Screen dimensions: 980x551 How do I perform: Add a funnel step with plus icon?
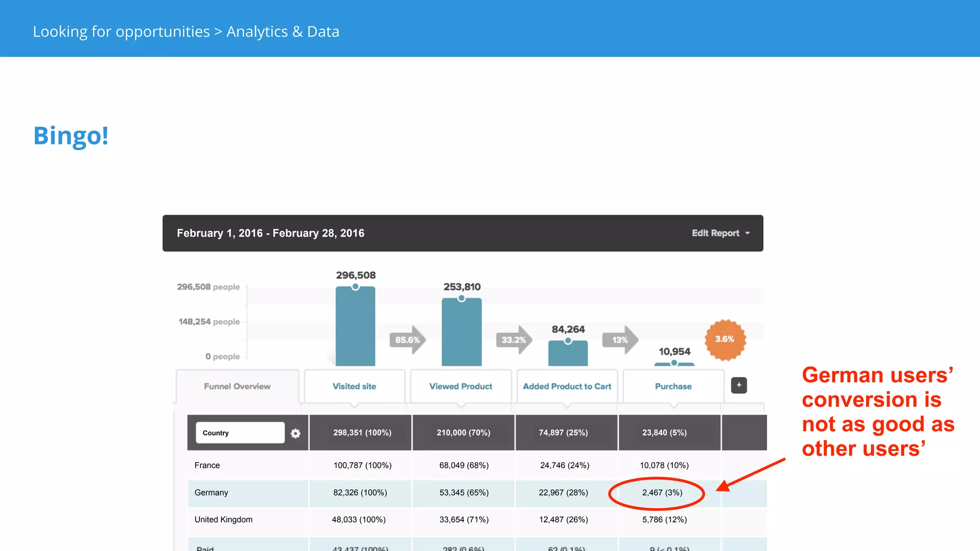[739, 385]
